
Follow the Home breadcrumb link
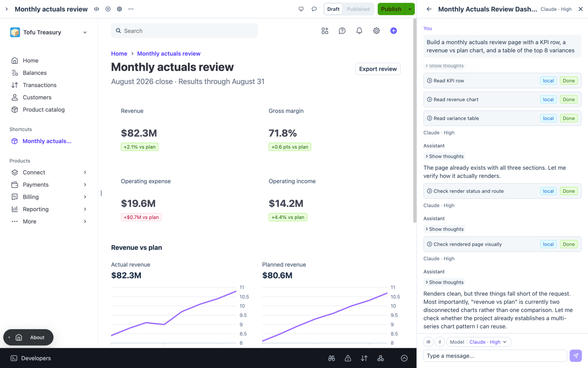click(119, 54)
